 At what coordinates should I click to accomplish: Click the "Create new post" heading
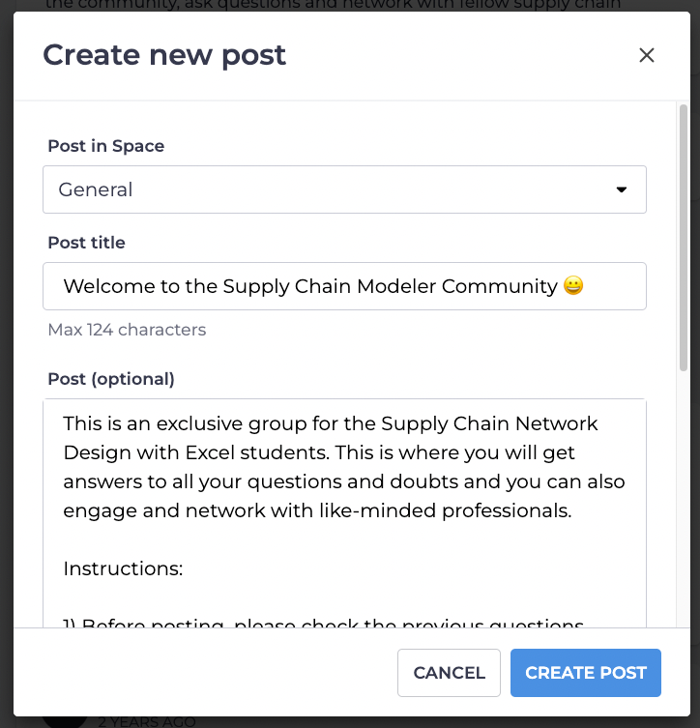click(x=164, y=54)
